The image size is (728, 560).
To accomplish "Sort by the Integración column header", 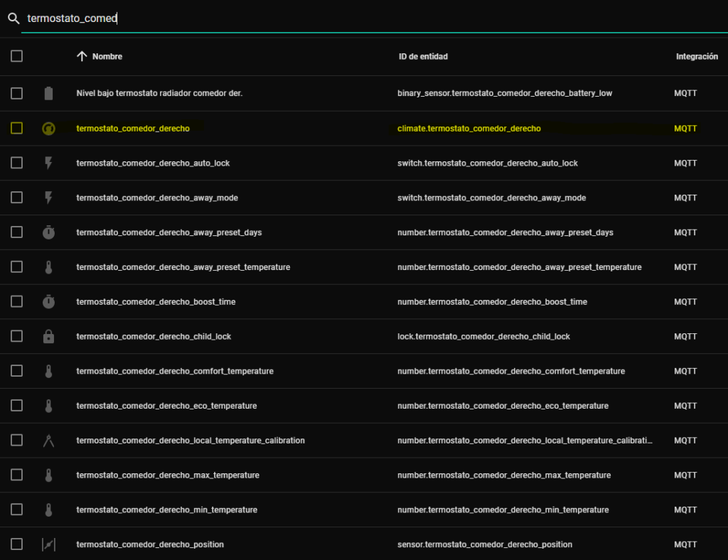I will 696,56.
